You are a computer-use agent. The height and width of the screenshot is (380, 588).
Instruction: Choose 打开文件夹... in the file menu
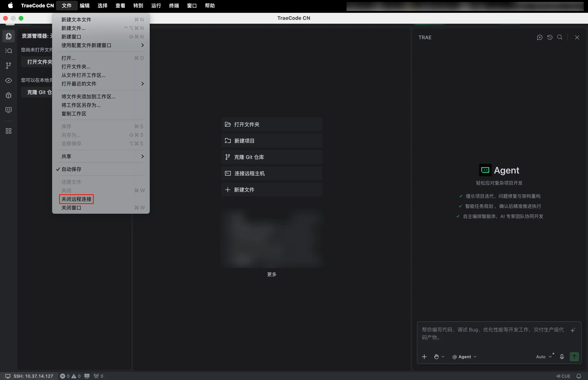pos(101,67)
